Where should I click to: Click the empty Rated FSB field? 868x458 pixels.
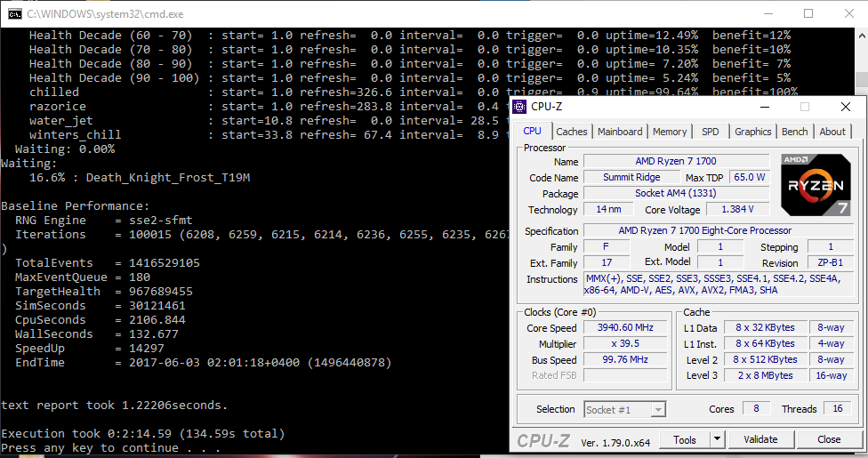point(625,375)
